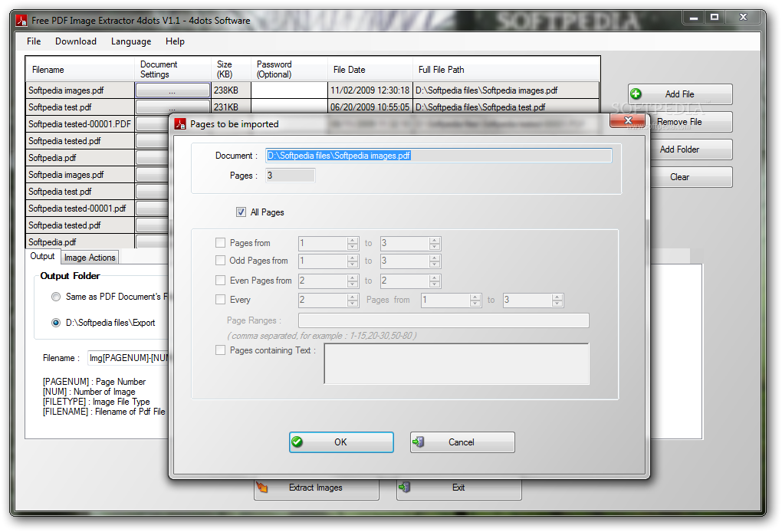782x532 pixels.
Task: Enable the Even Pages from checkbox
Action: tap(220, 281)
